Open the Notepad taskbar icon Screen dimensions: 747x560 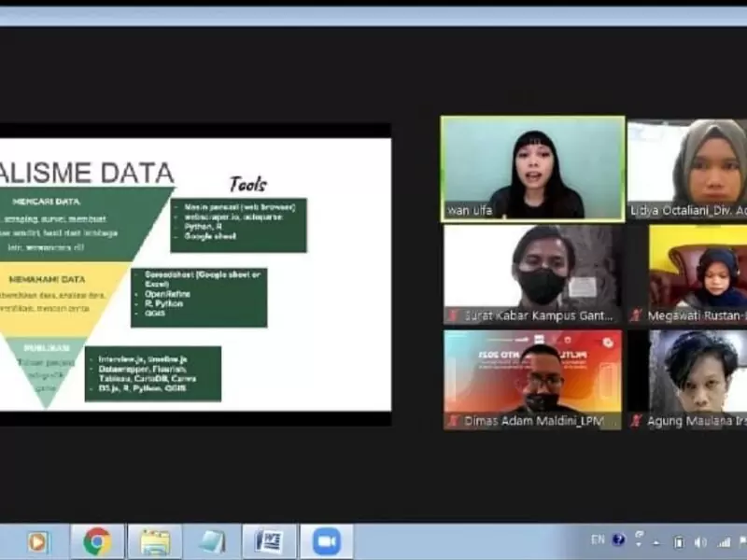click(x=213, y=542)
